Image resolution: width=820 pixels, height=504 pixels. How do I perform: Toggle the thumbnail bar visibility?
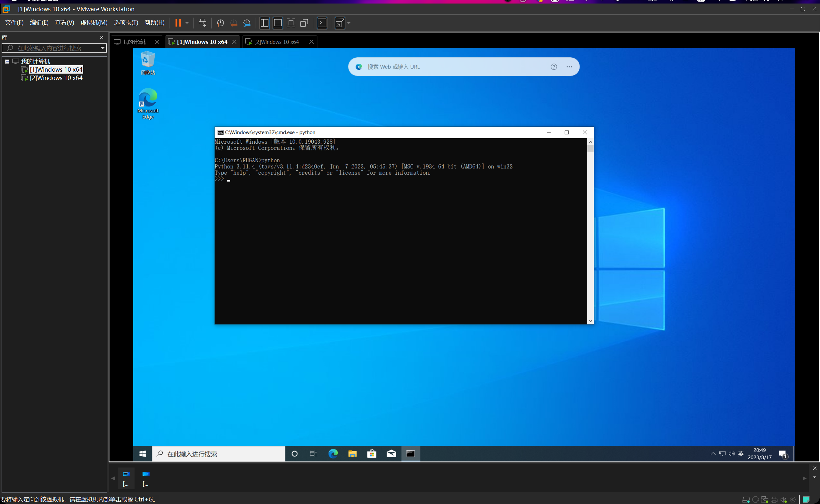(278, 23)
